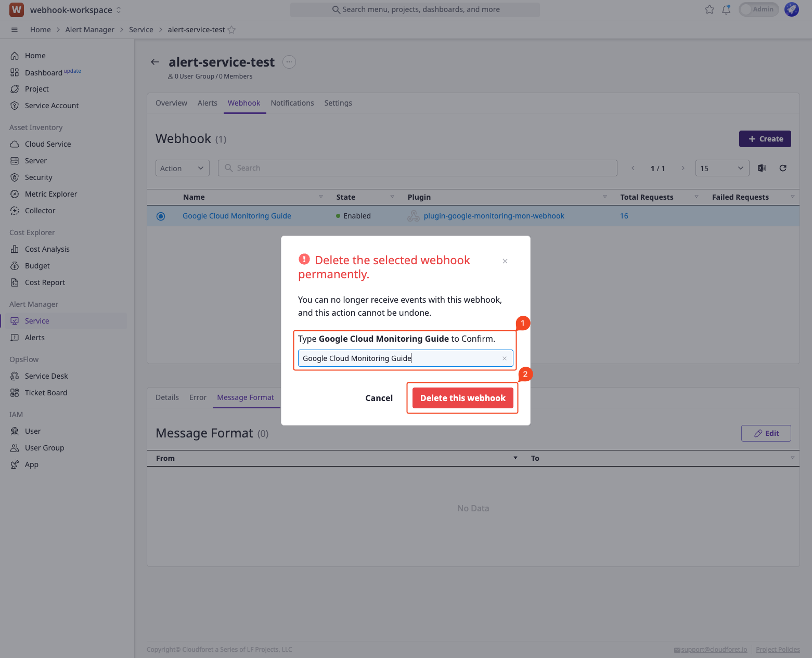Select the Google Cloud Monitoring Guide radio button

(x=161, y=216)
